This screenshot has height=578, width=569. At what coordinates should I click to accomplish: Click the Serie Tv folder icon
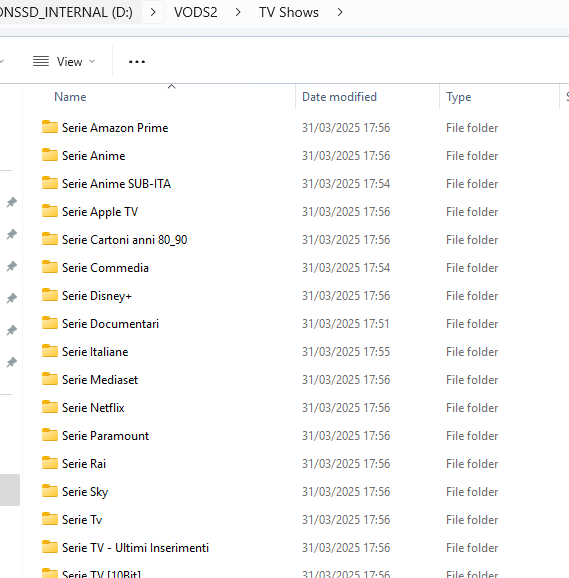(50, 519)
